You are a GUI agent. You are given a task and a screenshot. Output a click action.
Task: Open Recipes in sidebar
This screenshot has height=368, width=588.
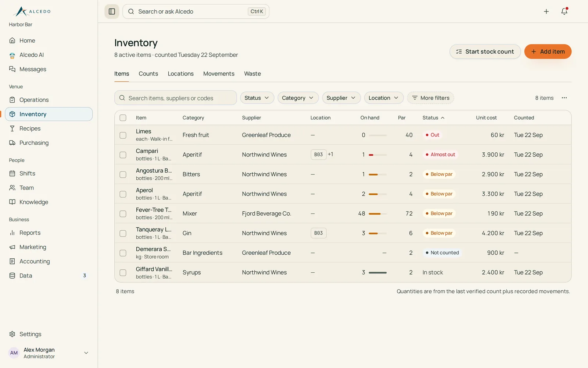click(x=49, y=128)
